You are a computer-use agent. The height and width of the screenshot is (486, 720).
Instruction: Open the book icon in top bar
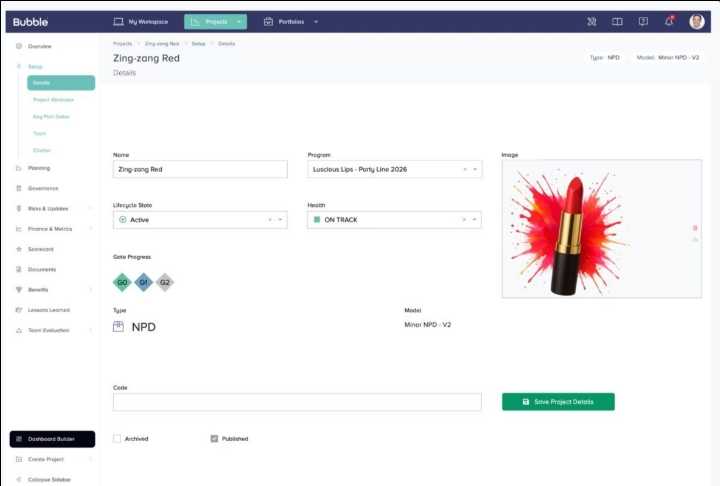[x=617, y=21]
